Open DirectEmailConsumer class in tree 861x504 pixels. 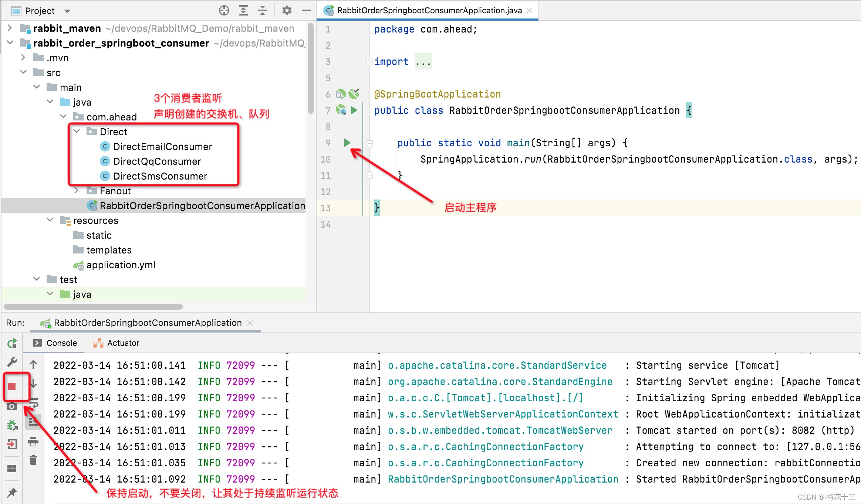click(x=162, y=147)
